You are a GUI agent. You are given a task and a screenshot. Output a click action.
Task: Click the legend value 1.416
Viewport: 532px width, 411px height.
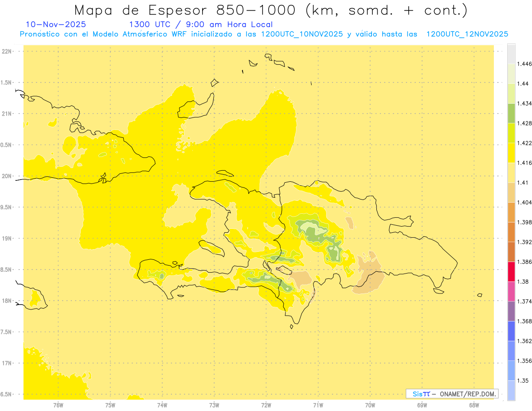pos(524,163)
